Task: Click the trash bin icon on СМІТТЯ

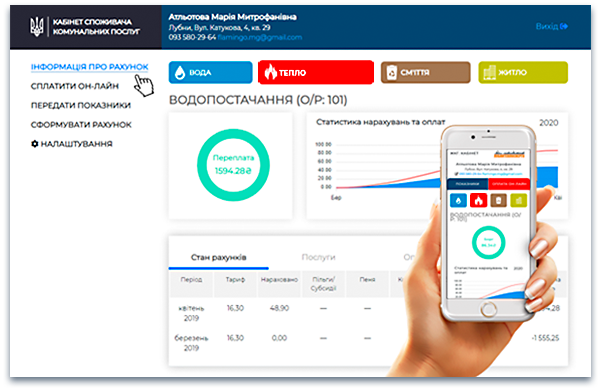Action: 391,72
